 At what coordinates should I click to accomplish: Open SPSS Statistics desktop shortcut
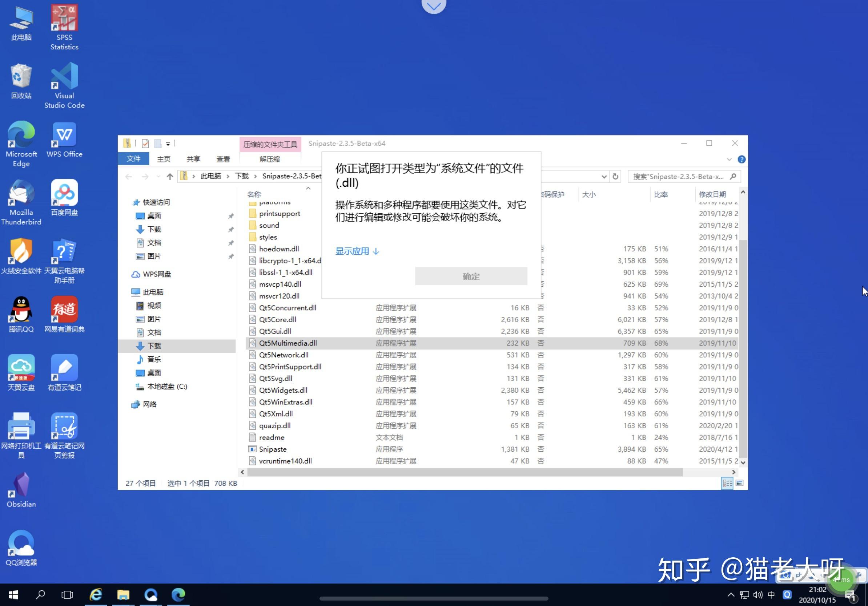coord(64,27)
